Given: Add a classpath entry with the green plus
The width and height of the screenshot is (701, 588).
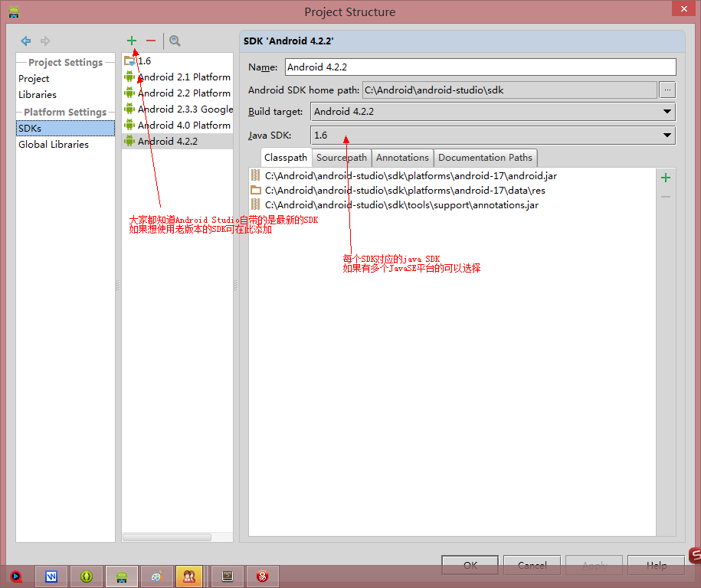Looking at the screenshot, I should pyautogui.click(x=666, y=178).
